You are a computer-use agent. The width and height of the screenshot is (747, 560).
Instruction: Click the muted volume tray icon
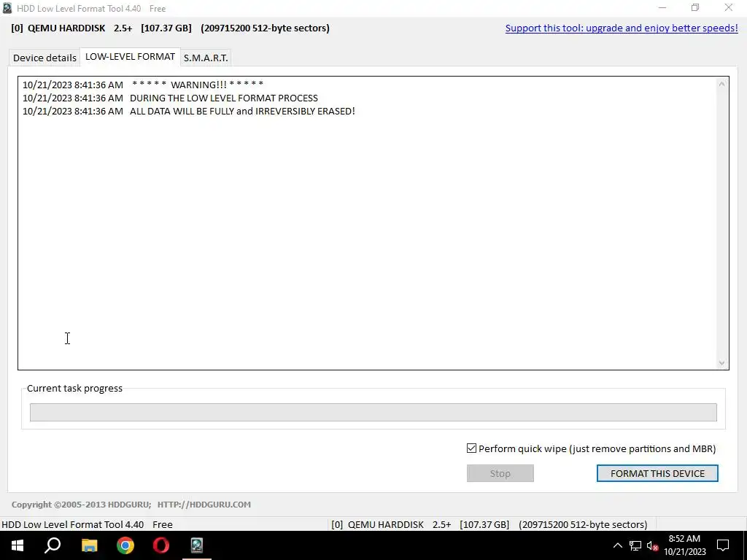click(x=652, y=545)
